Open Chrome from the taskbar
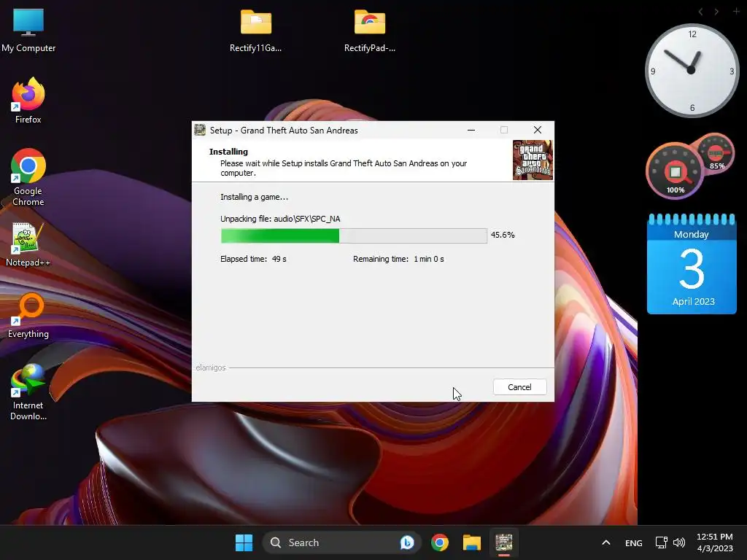 tap(440, 542)
